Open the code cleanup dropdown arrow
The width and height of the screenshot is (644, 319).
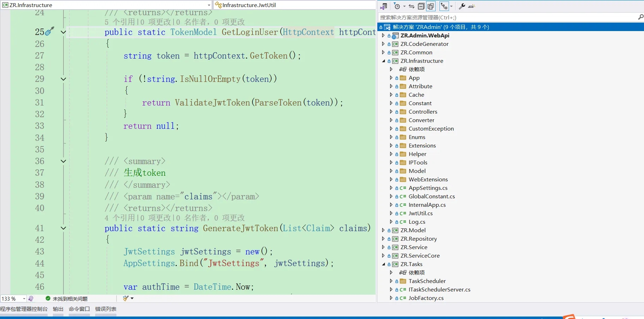pos(132,299)
